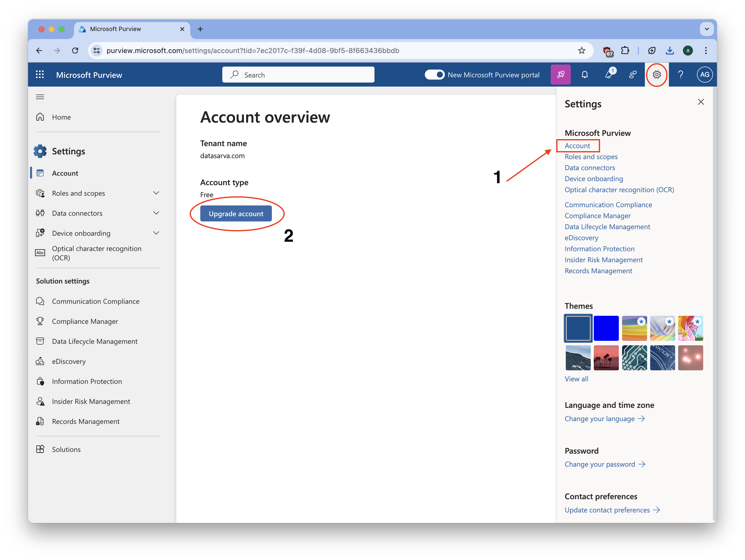Click View all themes link

[x=576, y=379]
